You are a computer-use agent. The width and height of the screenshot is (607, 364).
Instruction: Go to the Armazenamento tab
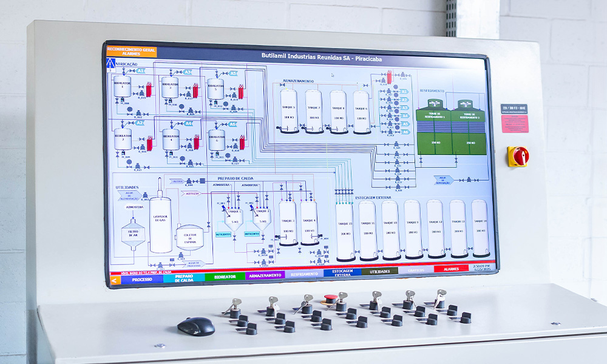(x=265, y=275)
